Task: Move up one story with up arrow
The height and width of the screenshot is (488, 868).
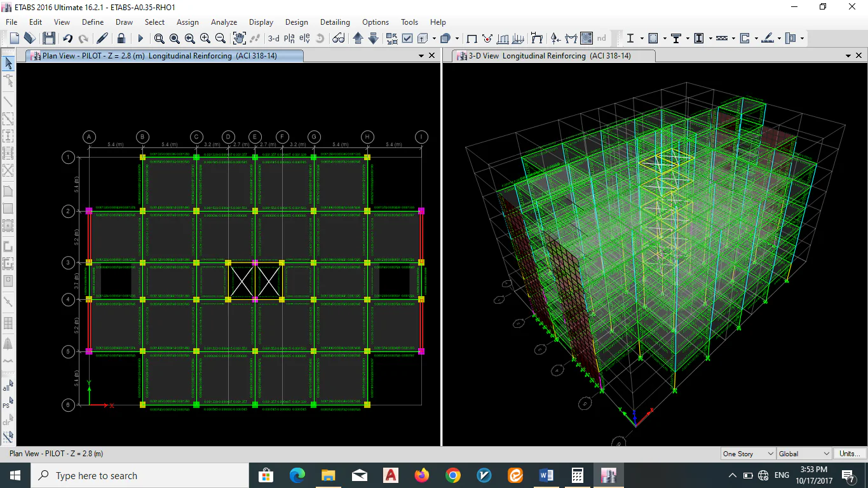Action: click(x=358, y=39)
